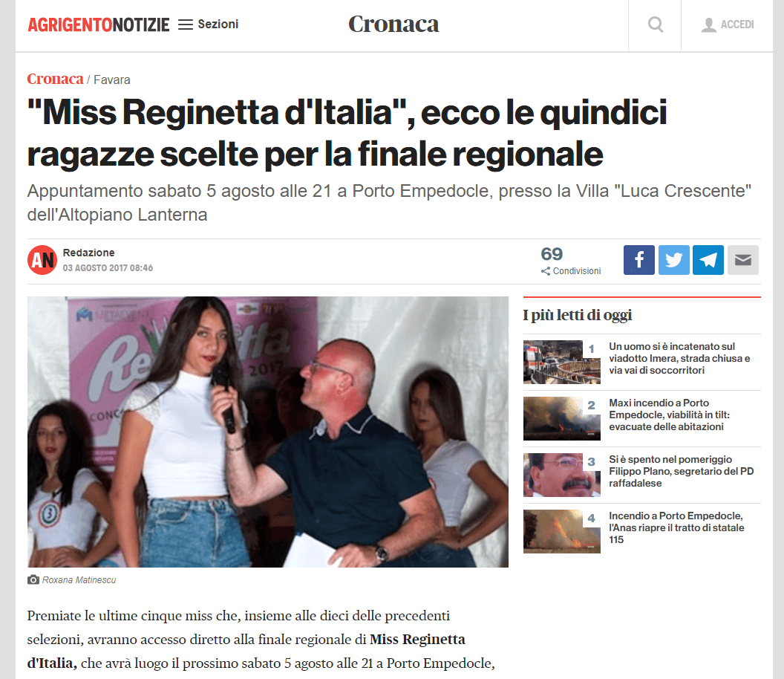
Task: Share article on Twitter
Action: 673,260
